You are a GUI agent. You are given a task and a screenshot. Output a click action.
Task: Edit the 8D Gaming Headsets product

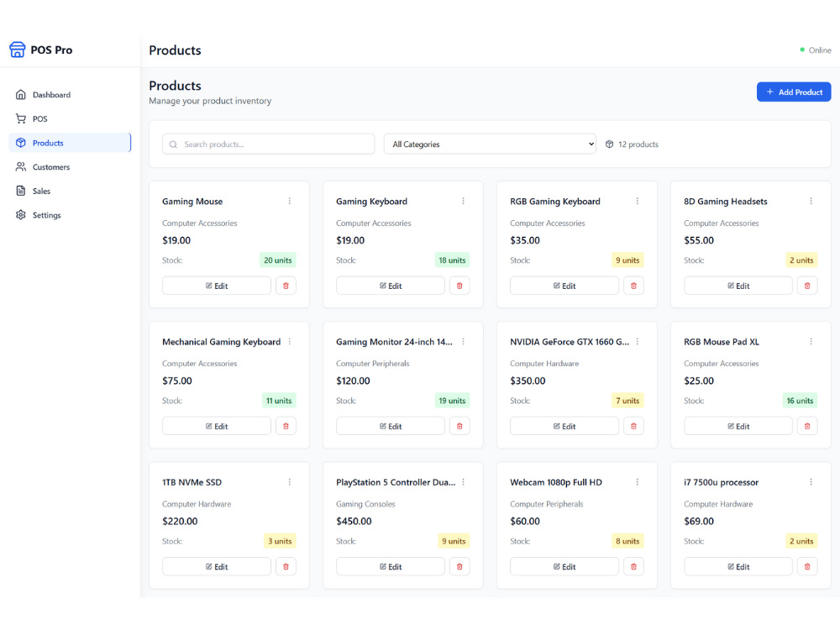point(738,286)
